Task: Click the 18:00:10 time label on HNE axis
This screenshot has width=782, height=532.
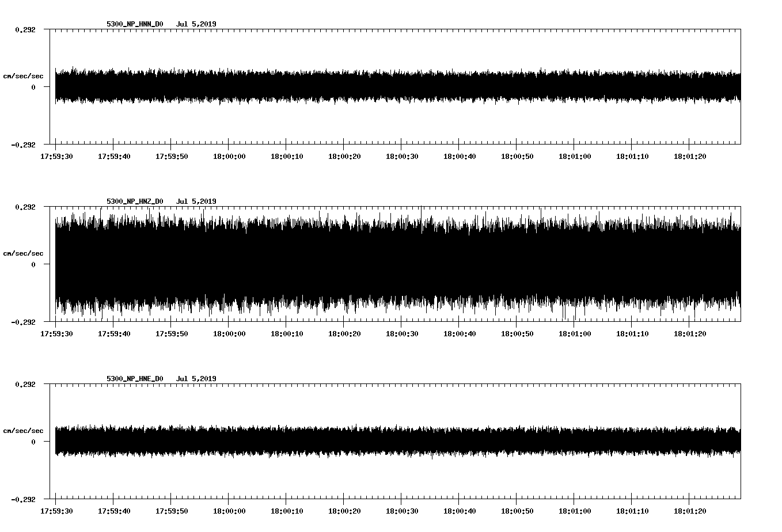Action: pyautogui.click(x=287, y=511)
